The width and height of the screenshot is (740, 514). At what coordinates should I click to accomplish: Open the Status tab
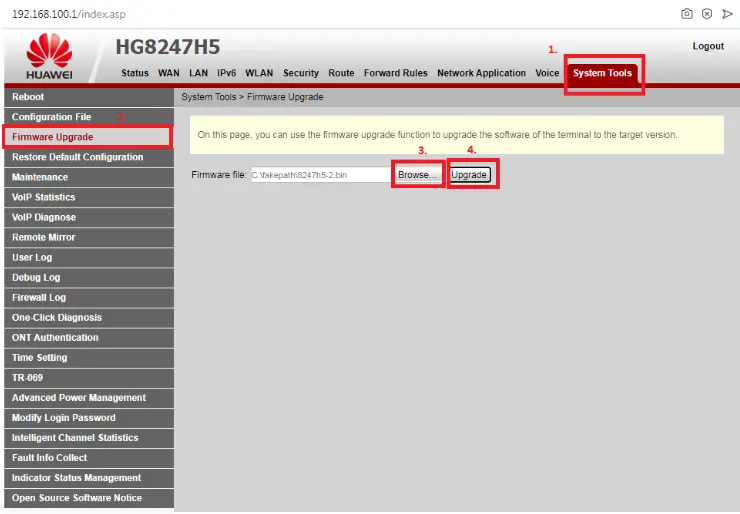point(135,73)
